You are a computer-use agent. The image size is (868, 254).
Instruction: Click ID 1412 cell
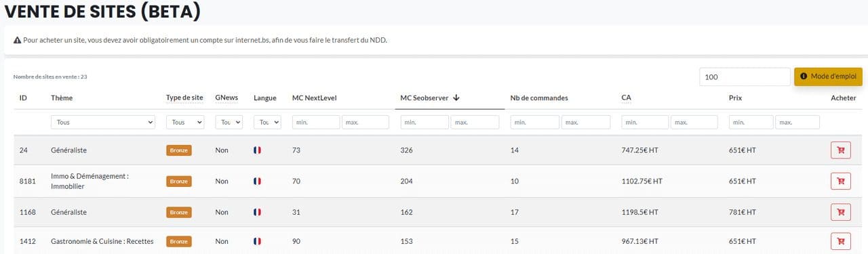coord(27,241)
